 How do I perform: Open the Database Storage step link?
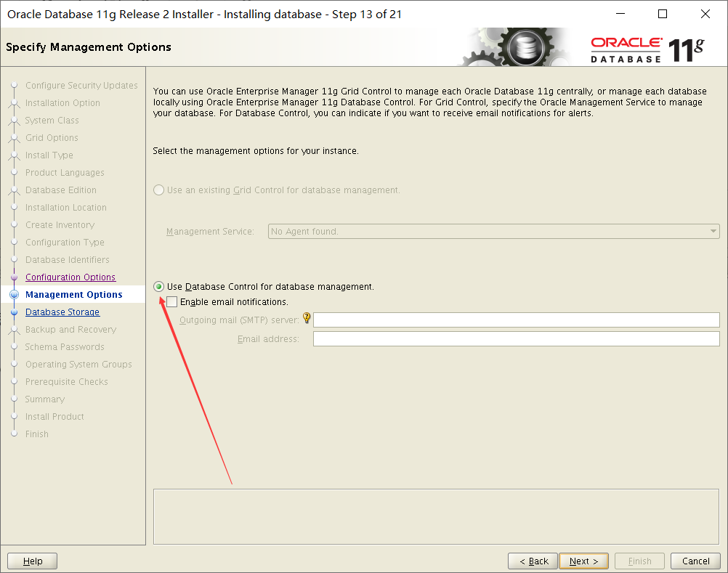coord(62,312)
